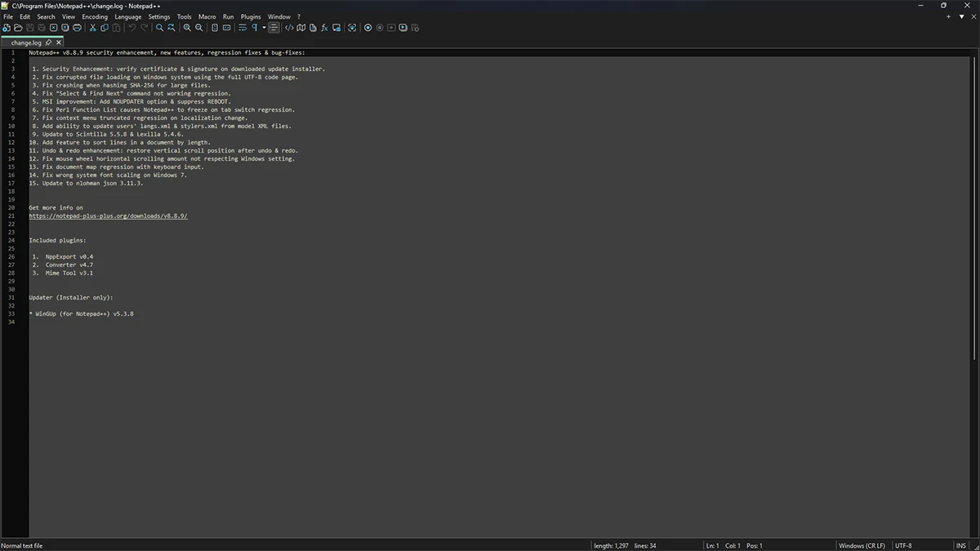Open the Settings menu
Image resolution: width=980 pixels, height=551 pixels.
159,16
